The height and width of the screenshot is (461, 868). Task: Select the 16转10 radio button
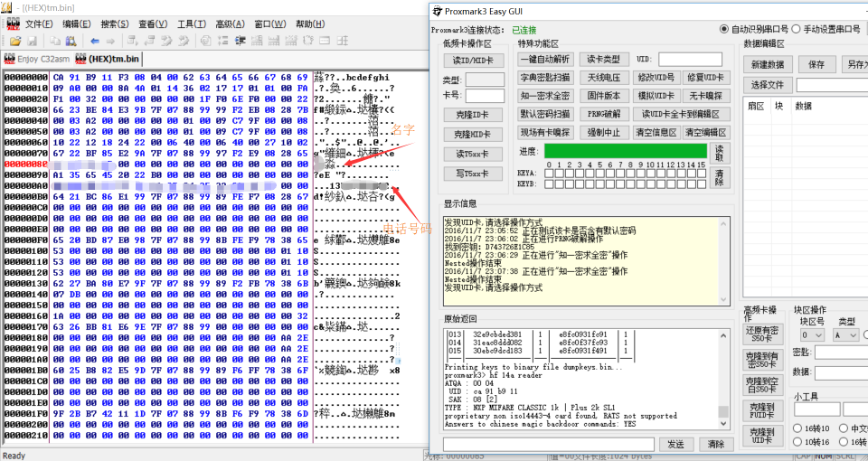[x=797, y=428]
